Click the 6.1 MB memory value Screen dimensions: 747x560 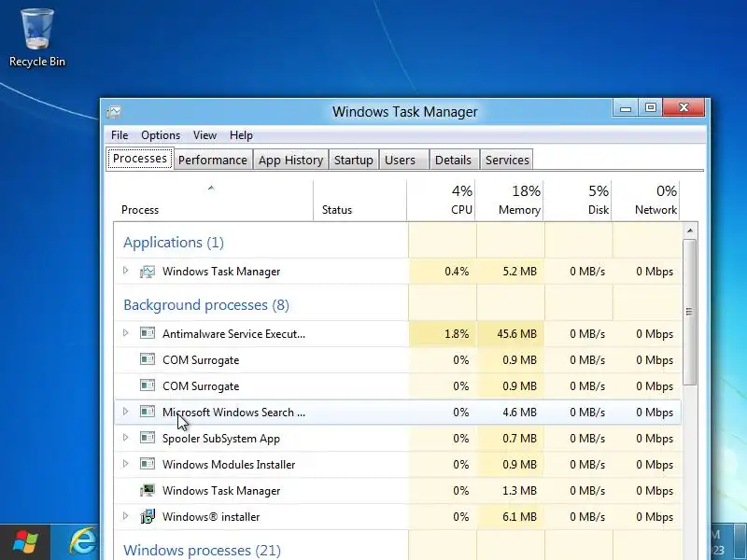(519, 517)
